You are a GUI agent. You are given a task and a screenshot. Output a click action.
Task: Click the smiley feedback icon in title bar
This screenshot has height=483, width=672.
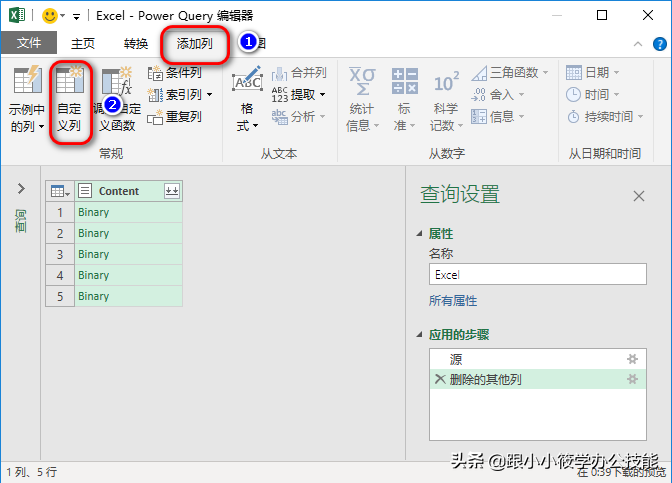[x=49, y=16]
